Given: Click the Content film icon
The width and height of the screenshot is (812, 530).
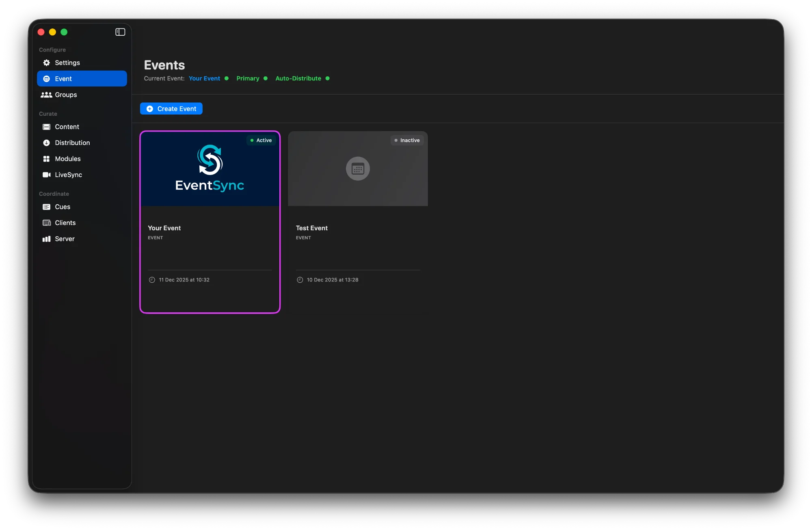Looking at the screenshot, I should tap(46, 127).
